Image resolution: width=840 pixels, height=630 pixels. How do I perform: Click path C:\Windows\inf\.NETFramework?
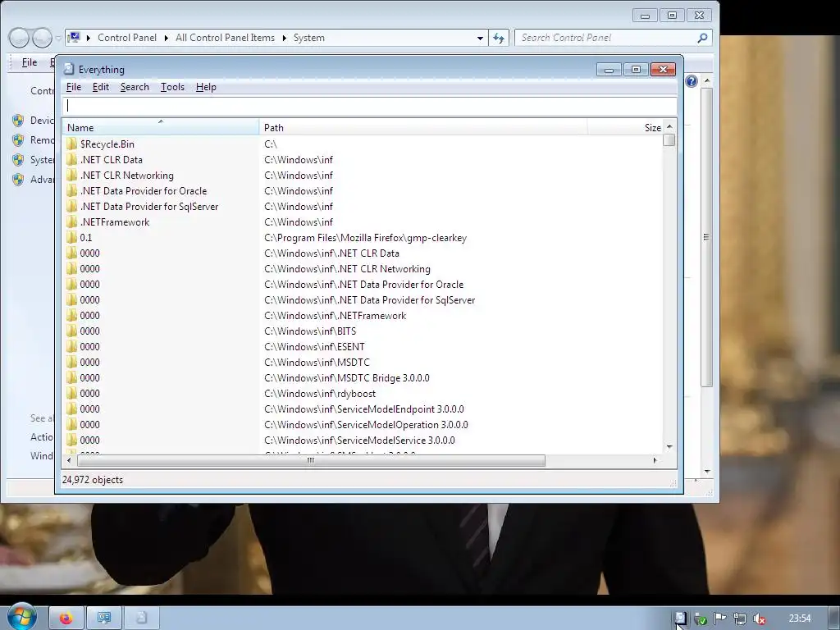tap(336, 316)
